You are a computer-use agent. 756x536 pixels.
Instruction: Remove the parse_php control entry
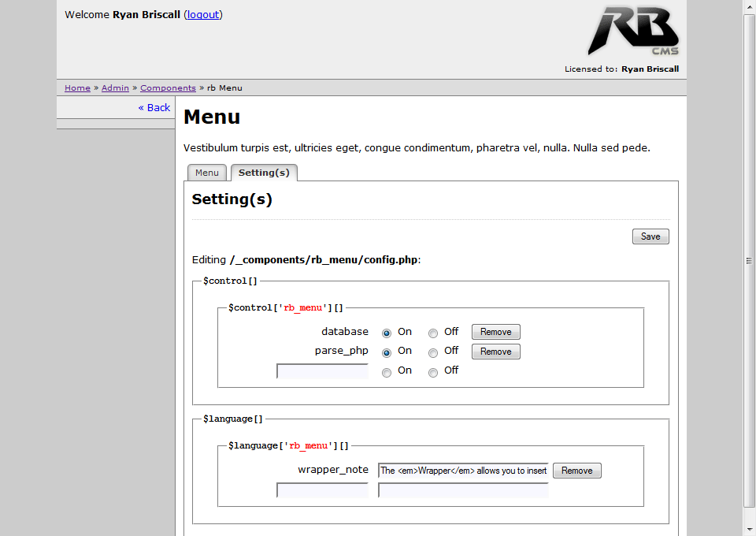click(495, 352)
